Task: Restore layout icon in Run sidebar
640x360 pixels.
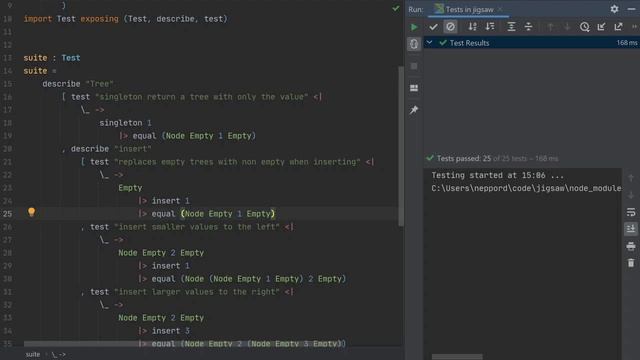Action: pyautogui.click(x=414, y=88)
